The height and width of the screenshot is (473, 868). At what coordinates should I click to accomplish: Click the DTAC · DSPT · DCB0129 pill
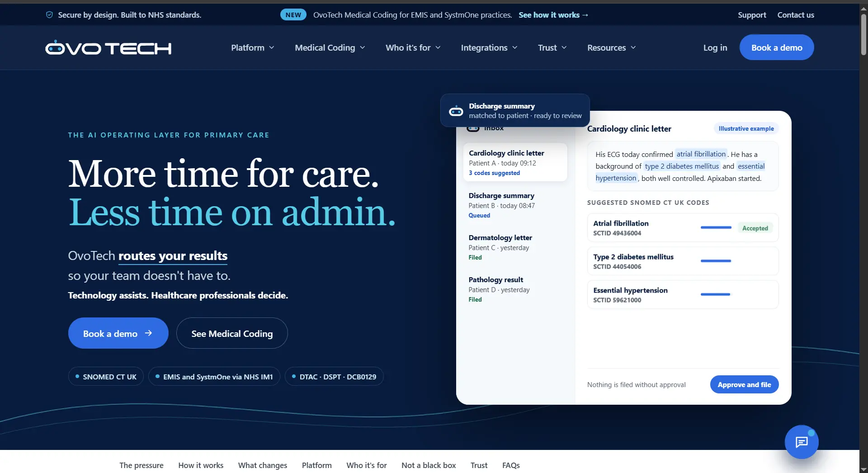pyautogui.click(x=334, y=376)
